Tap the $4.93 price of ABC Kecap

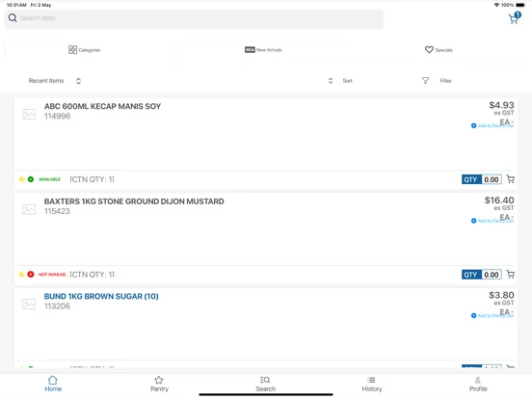501,105
